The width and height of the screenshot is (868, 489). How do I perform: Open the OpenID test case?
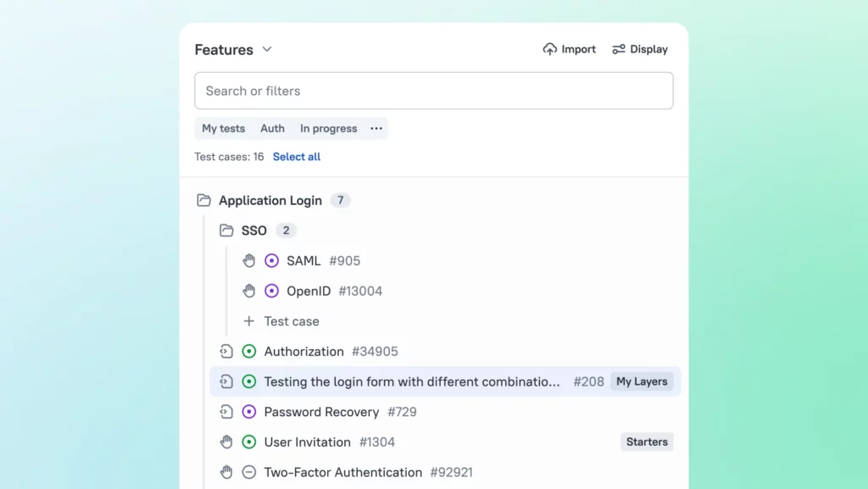tap(309, 291)
